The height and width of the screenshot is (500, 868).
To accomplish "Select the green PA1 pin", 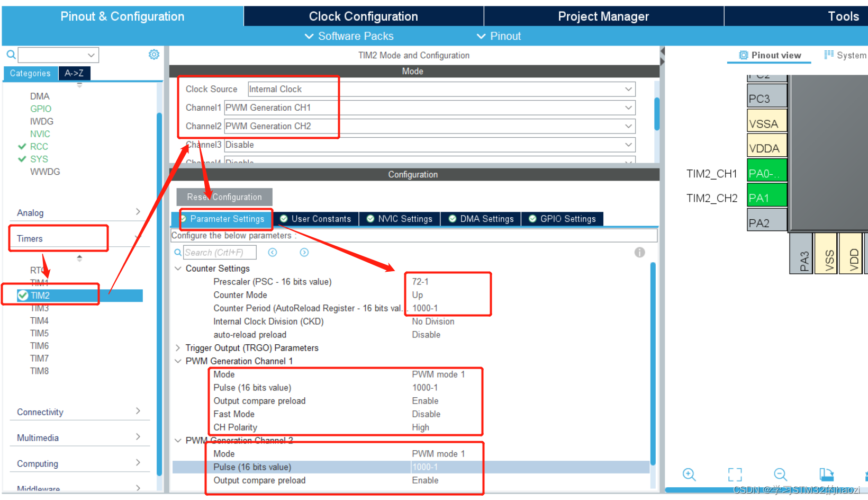I will pyautogui.click(x=767, y=195).
